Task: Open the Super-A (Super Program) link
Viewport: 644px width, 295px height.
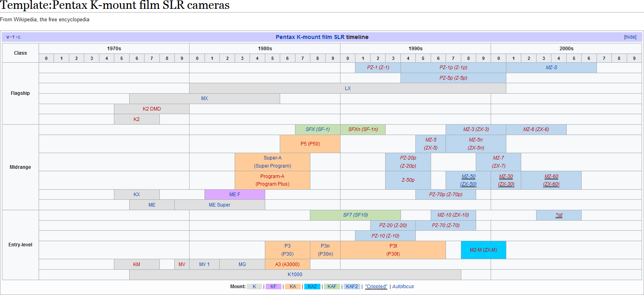Action: tap(272, 162)
